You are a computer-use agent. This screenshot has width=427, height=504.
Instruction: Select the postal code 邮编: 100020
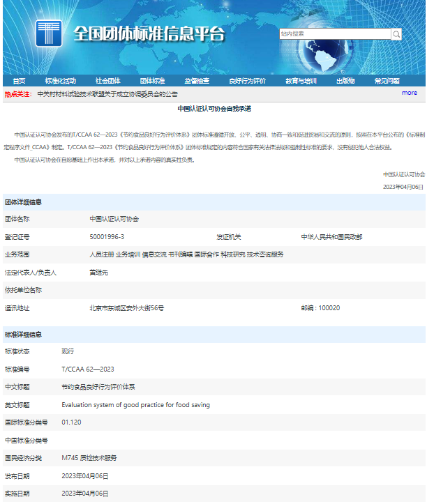(320, 308)
